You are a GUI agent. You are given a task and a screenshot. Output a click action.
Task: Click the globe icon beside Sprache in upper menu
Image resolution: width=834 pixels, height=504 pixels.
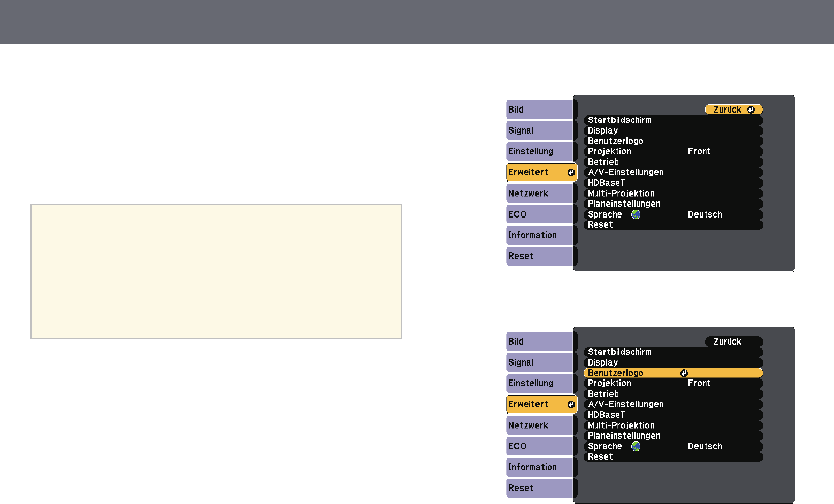[636, 214]
